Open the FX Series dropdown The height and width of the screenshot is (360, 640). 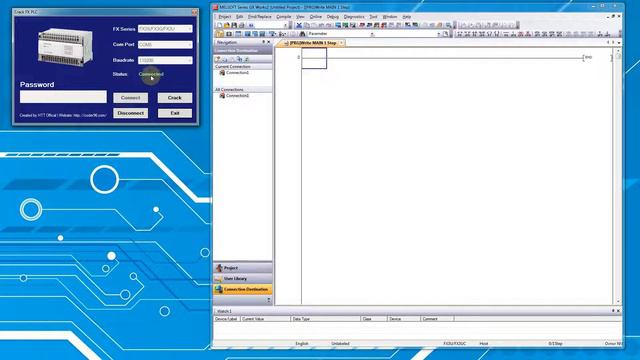165,29
